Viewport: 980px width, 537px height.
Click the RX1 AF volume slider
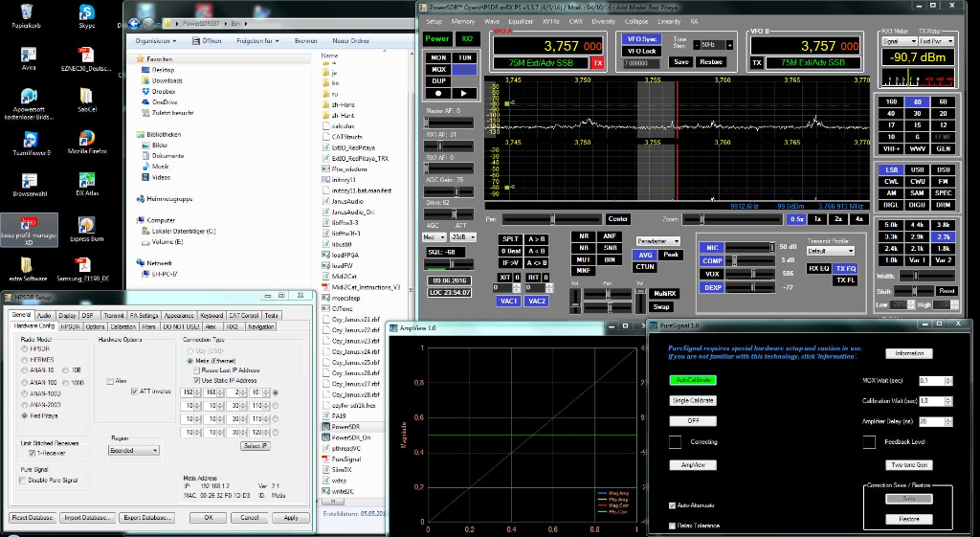448,146
